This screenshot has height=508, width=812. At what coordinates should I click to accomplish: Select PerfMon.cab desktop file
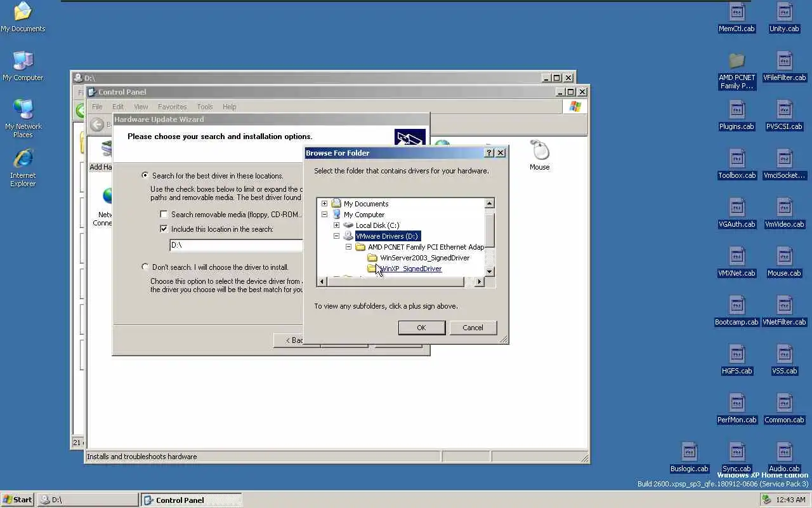[x=737, y=408]
